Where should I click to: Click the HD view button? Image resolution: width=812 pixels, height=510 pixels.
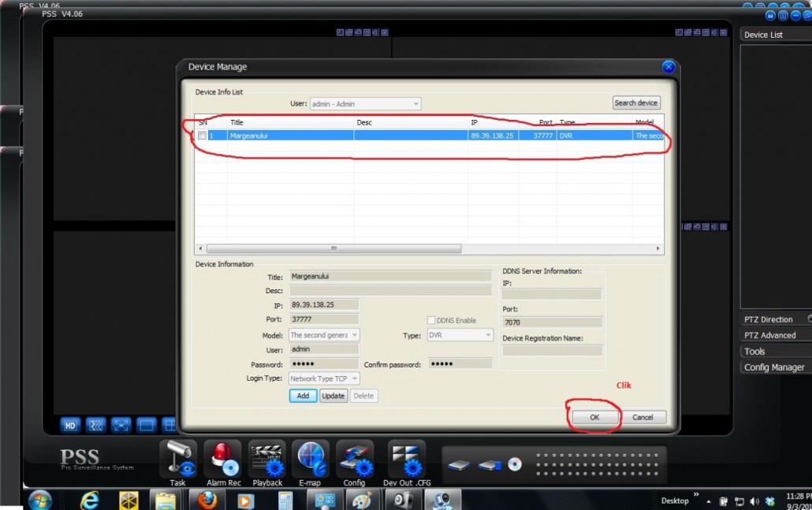[x=71, y=425]
